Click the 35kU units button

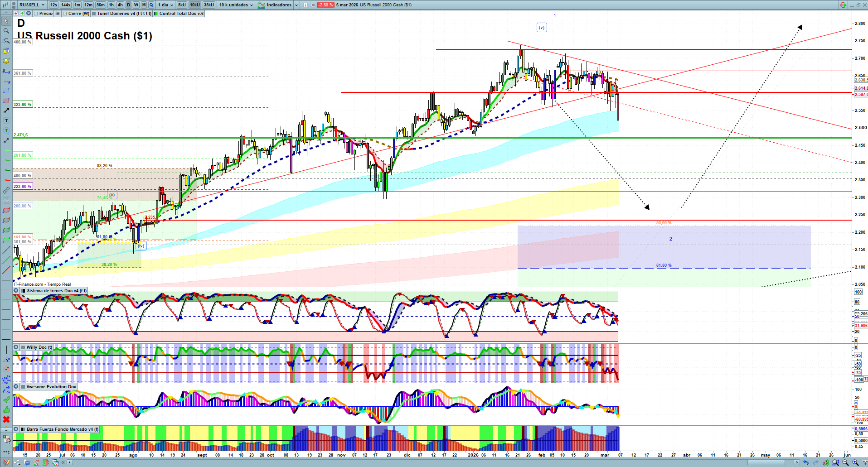pos(209,5)
